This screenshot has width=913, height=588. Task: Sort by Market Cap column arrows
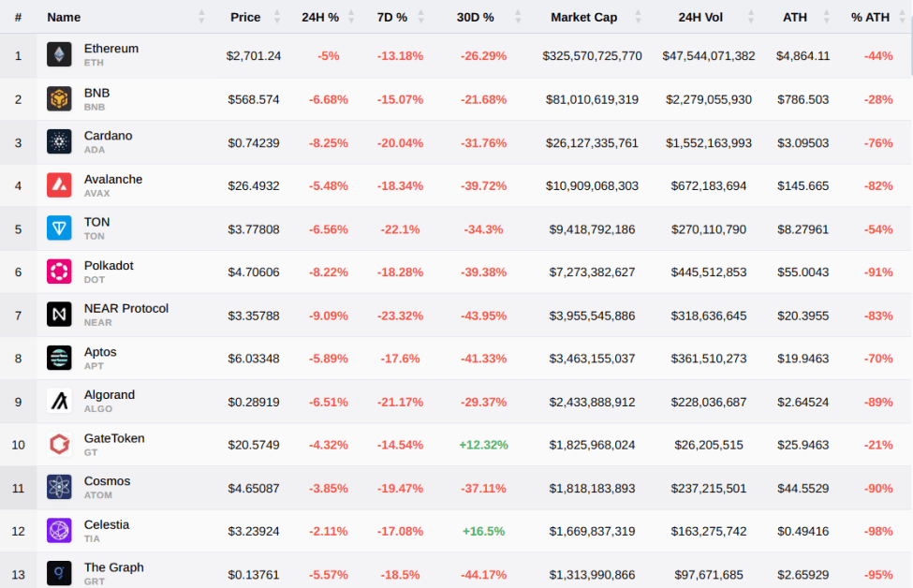point(639,17)
